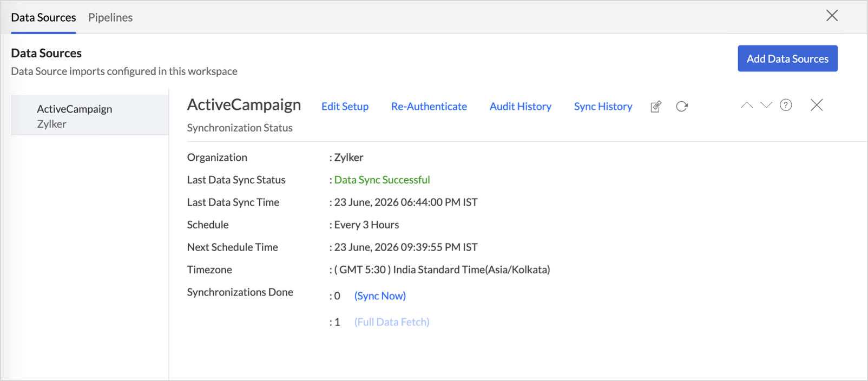Click the Last Data Sync Status label
868x381 pixels.
click(236, 180)
